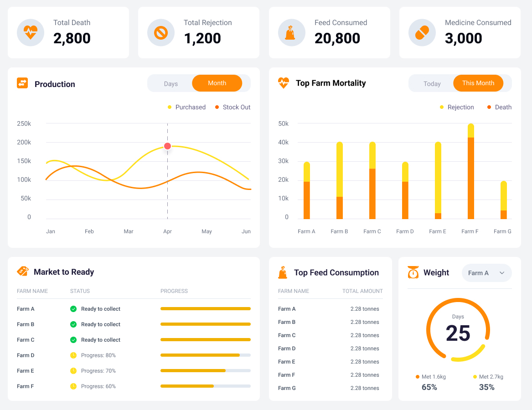Open the Total Rejection card

click(198, 32)
